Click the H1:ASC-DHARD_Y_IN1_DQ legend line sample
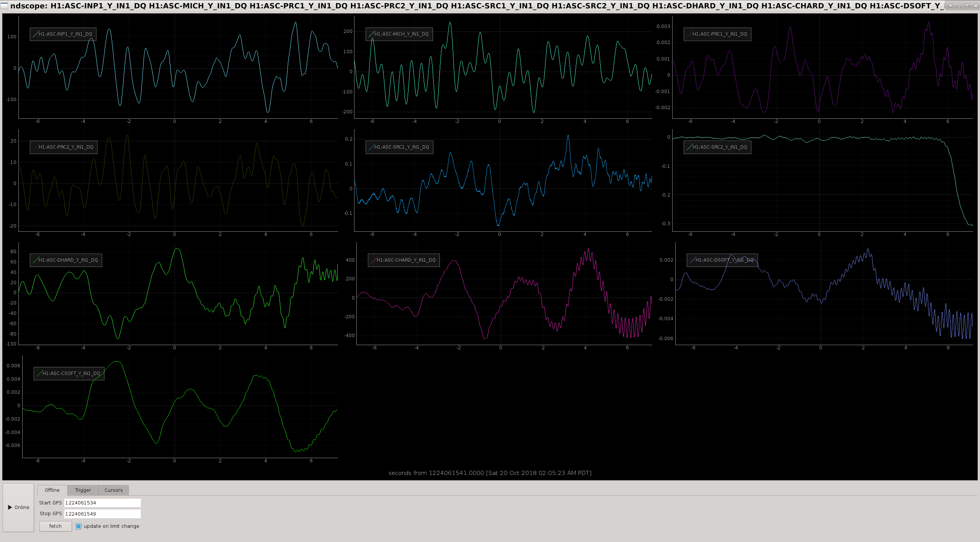Viewport: 980px width, 542px height. click(35, 260)
